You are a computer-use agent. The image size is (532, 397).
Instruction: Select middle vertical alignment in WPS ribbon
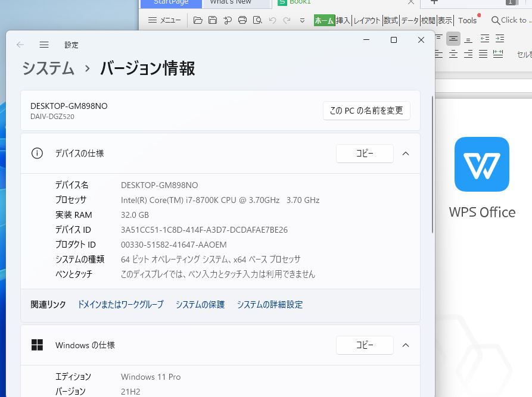tap(453, 39)
